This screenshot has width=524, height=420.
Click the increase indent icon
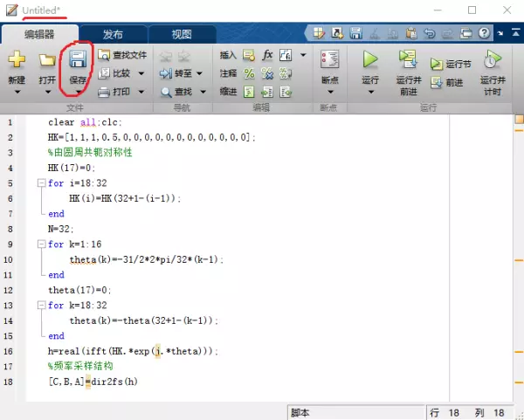coord(267,92)
